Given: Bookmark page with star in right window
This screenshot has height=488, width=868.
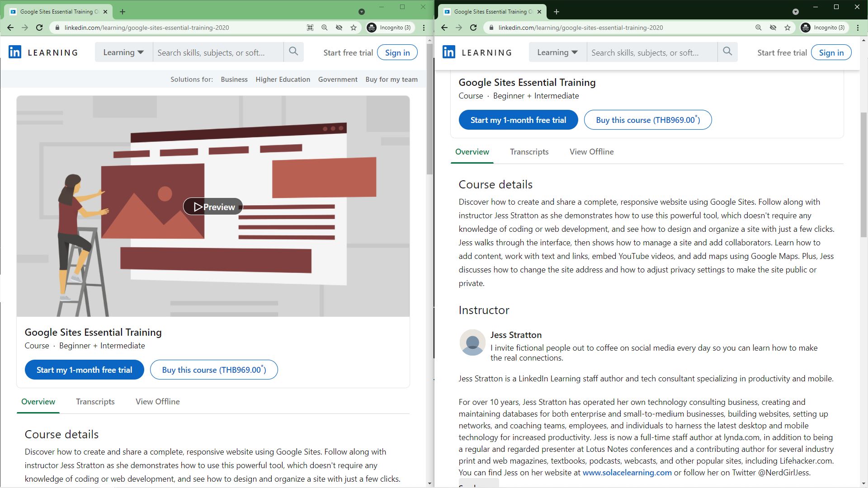Looking at the screenshot, I should click(788, 28).
